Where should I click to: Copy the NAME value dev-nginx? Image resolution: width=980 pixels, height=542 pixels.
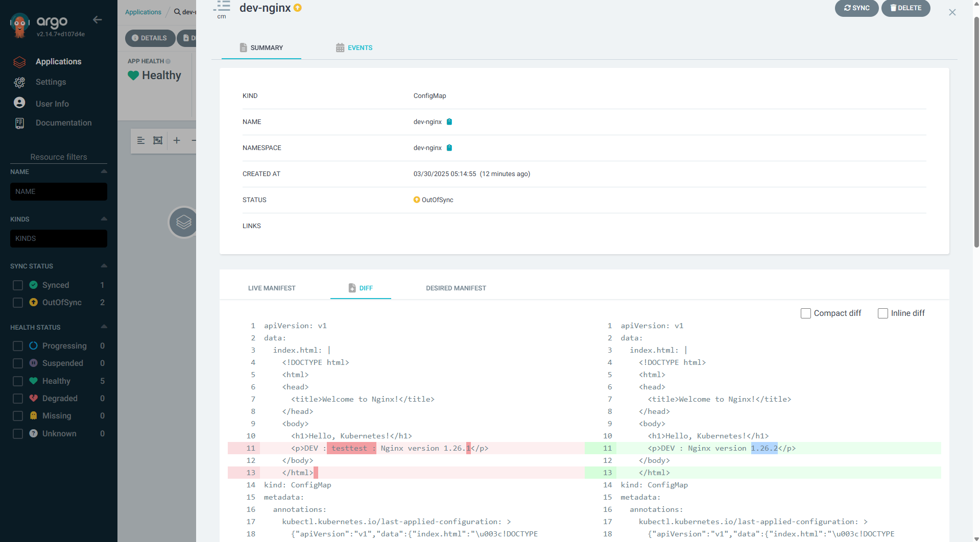449,122
